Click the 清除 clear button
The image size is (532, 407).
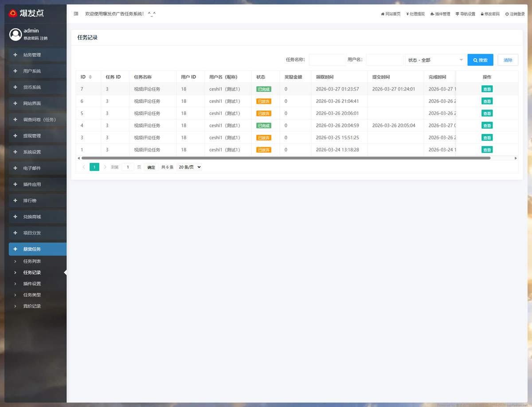click(508, 60)
